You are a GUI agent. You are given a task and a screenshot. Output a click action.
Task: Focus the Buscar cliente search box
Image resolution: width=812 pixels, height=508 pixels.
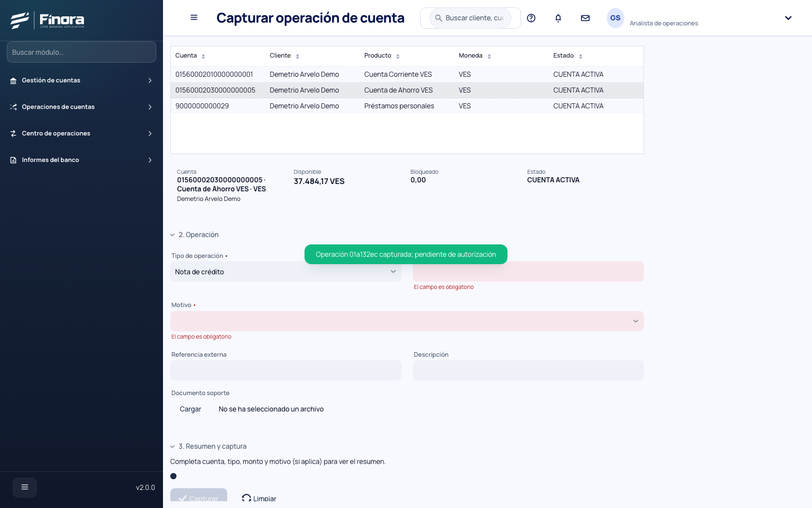pos(471,18)
